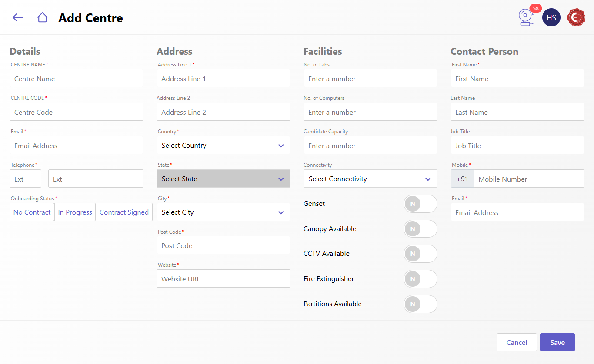The width and height of the screenshot is (594, 364).
Task: Toggle the Genset switch
Action: 420,204
